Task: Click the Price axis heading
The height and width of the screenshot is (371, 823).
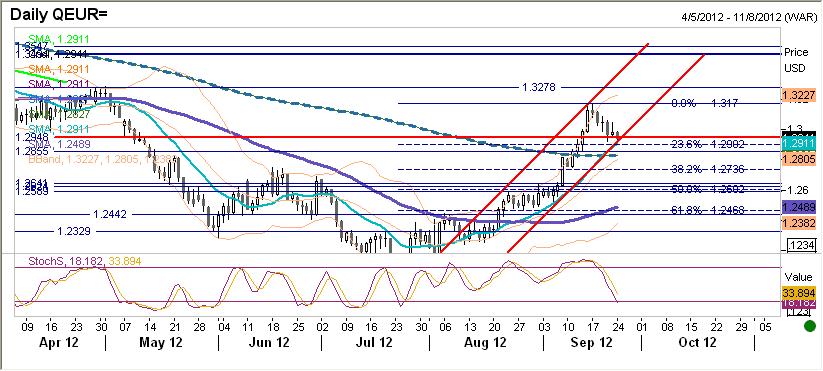Action: point(796,53)
